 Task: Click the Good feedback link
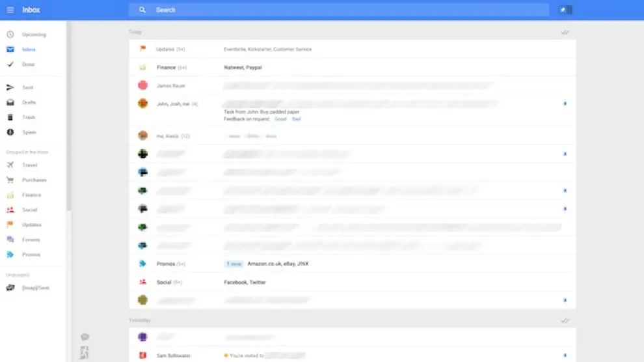tap(280, 119)
